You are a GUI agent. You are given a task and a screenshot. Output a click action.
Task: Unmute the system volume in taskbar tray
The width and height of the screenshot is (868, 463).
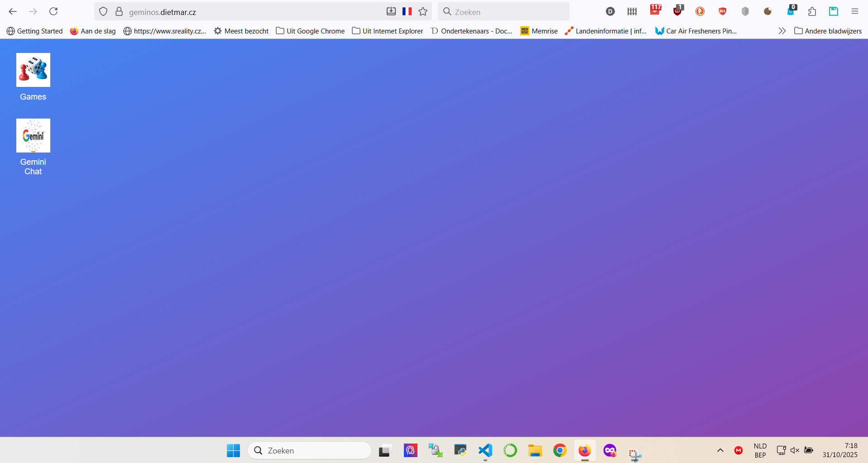click(x=795, y=450)
